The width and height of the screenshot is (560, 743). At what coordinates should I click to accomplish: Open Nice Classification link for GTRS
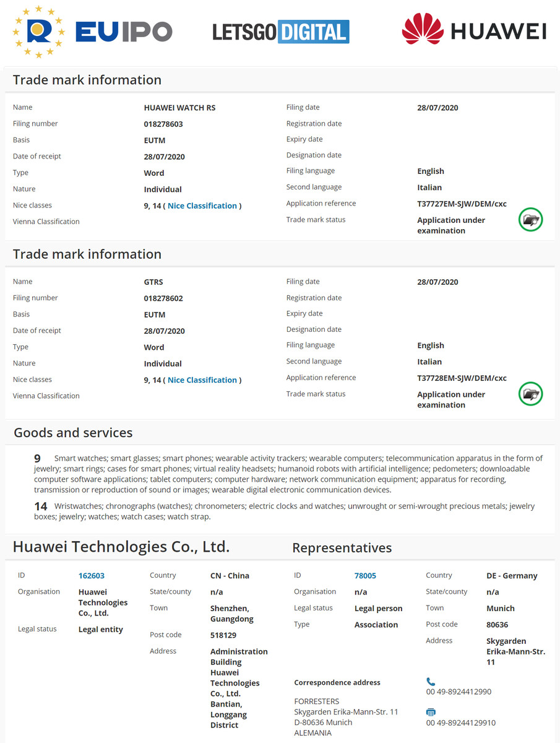202,380
